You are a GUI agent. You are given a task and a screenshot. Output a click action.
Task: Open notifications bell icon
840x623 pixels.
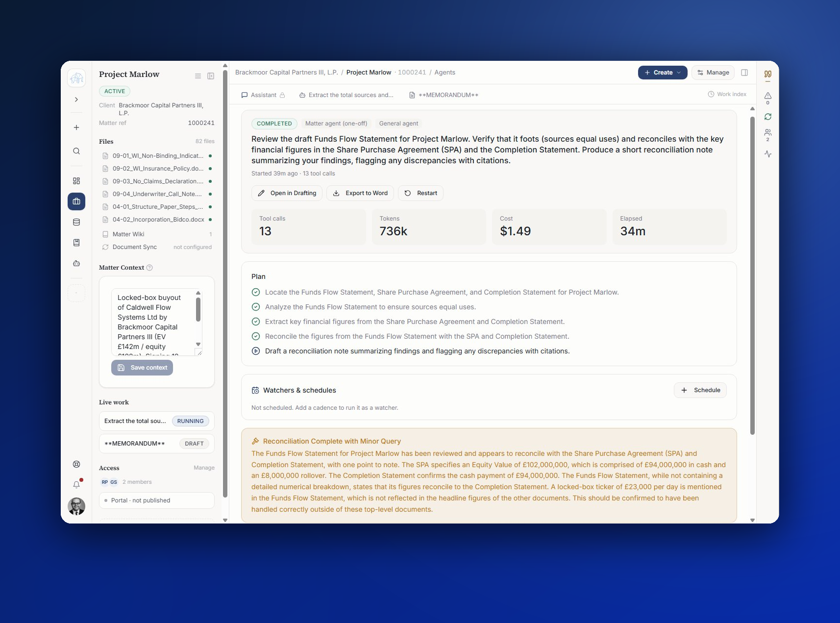pyautogui.click(x=76, y=485)
